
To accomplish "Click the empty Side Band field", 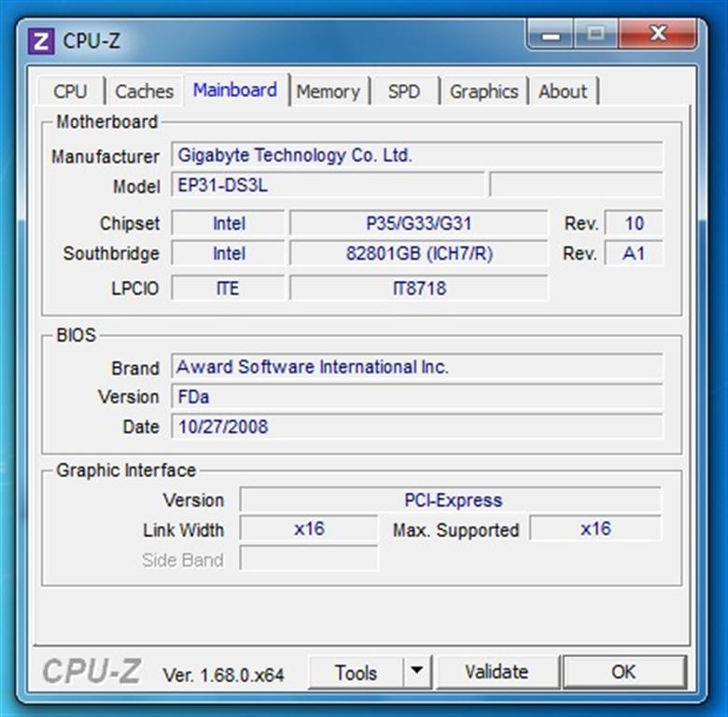I will (x=309, y=558).
